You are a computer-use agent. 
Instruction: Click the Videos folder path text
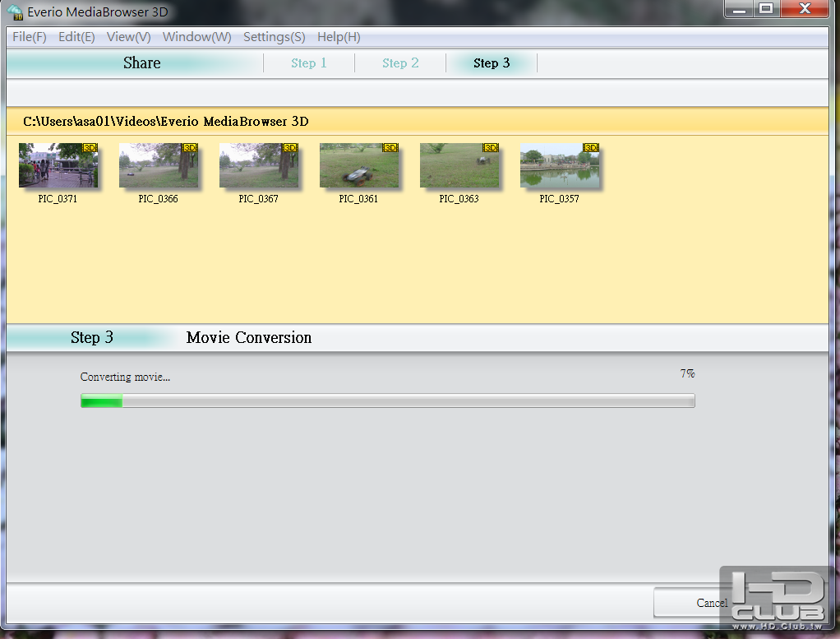tap(165, 122)
